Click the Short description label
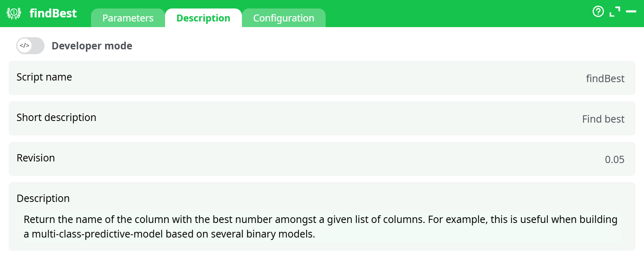Image resolution: width=644 pixels, height=261 pixels. coord(56,117)
